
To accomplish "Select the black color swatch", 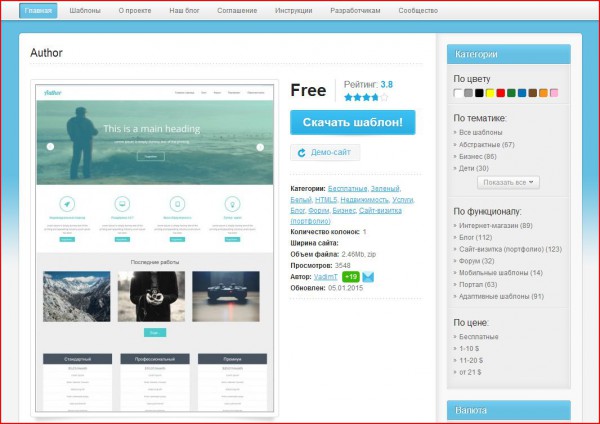I will [x=479, y=93].
